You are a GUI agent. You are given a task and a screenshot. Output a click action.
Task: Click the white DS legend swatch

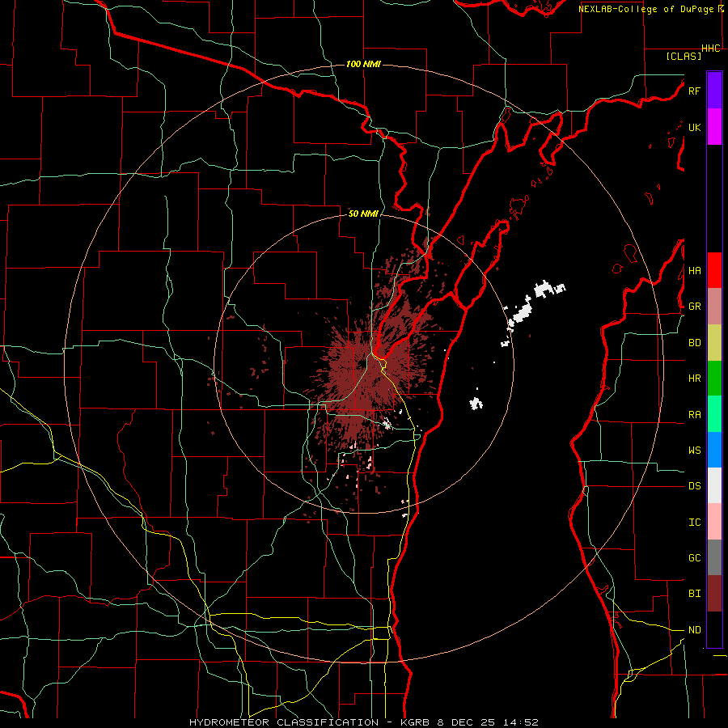click(714, 485)
